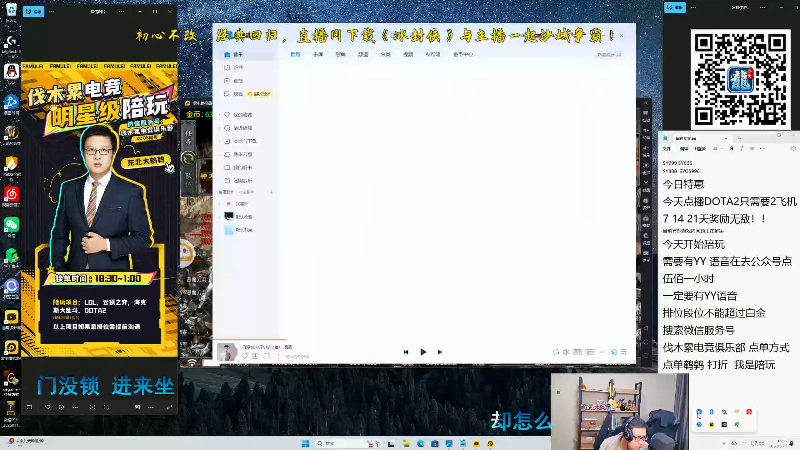The width and height of the screenshot is (800, 450).
Task: Open the QQ penguin desktop icon
Action: click(11, 73)
